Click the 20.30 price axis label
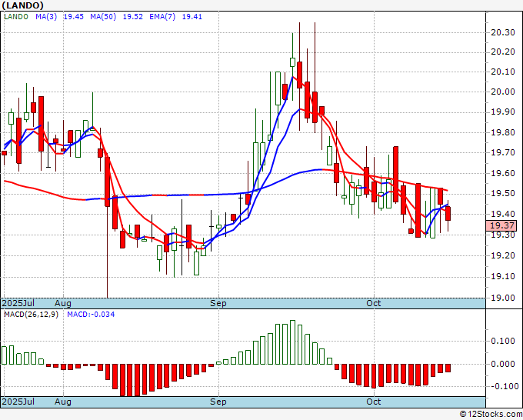523x420 pixels. point(502,32)
